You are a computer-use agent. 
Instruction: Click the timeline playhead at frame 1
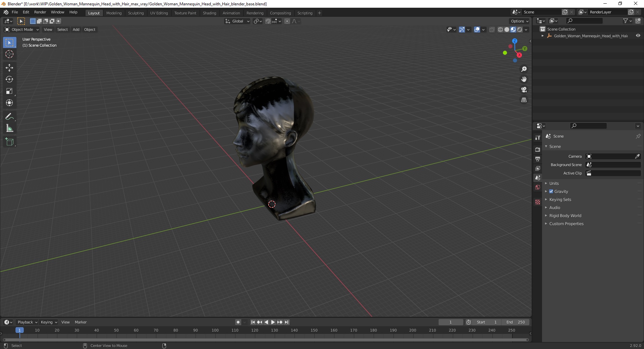(19, 330)
